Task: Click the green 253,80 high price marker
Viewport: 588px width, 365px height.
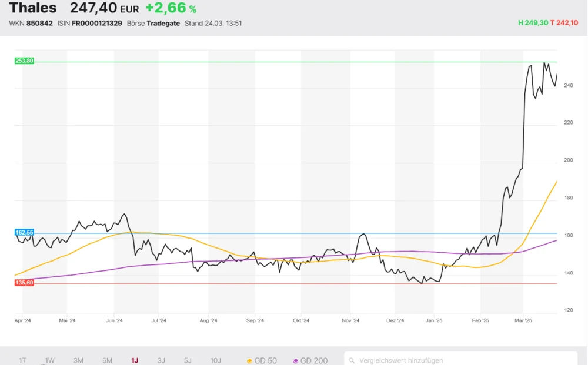Action: click(x=24, y=61)
